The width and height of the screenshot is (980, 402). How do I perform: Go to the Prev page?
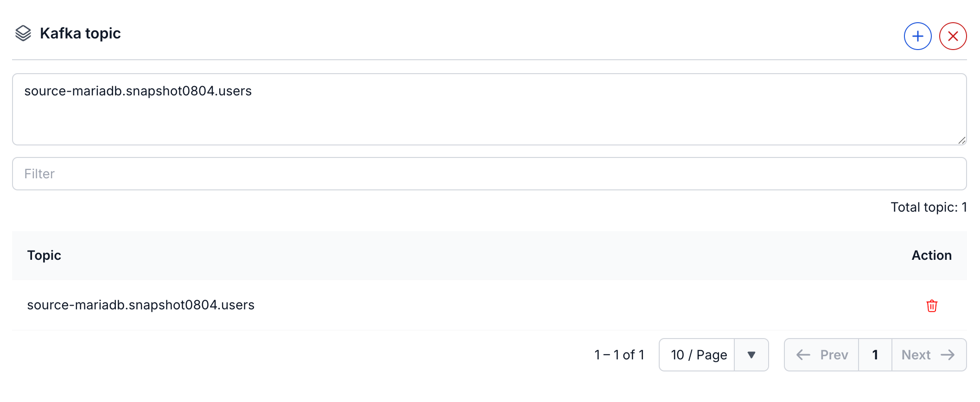(821, 355)
